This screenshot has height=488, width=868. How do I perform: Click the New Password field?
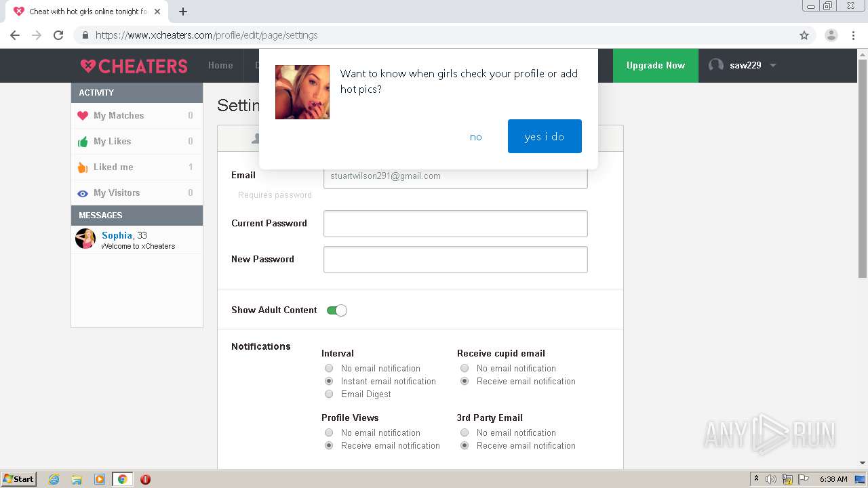(x=456, y=260)
